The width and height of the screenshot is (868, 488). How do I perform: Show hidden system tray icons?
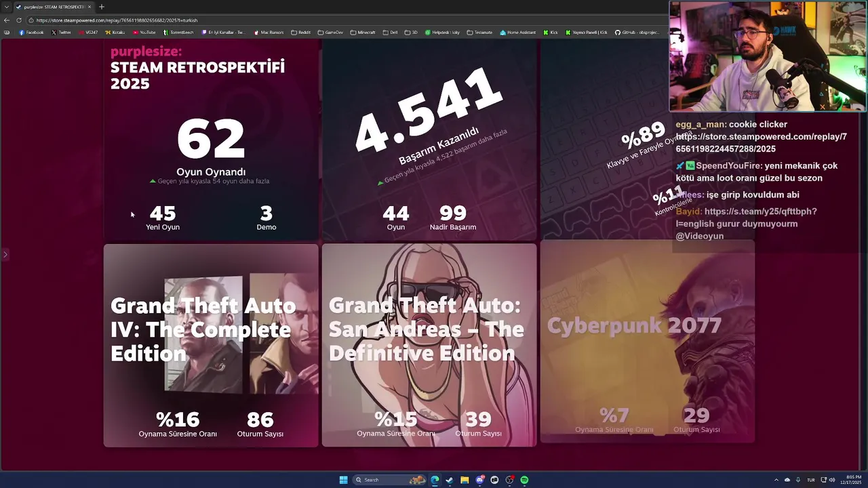(x=776, y=480)
